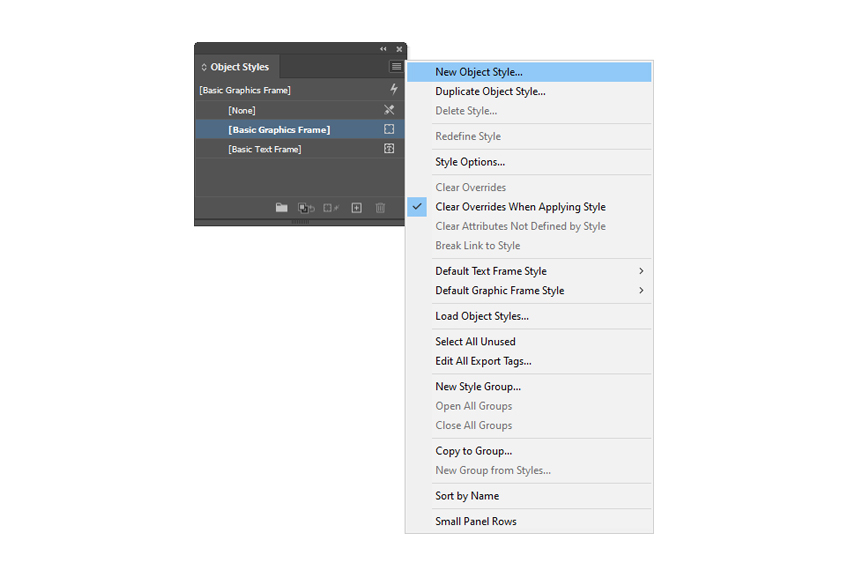Expand Default Graphic Frame Style submenu

529,291
